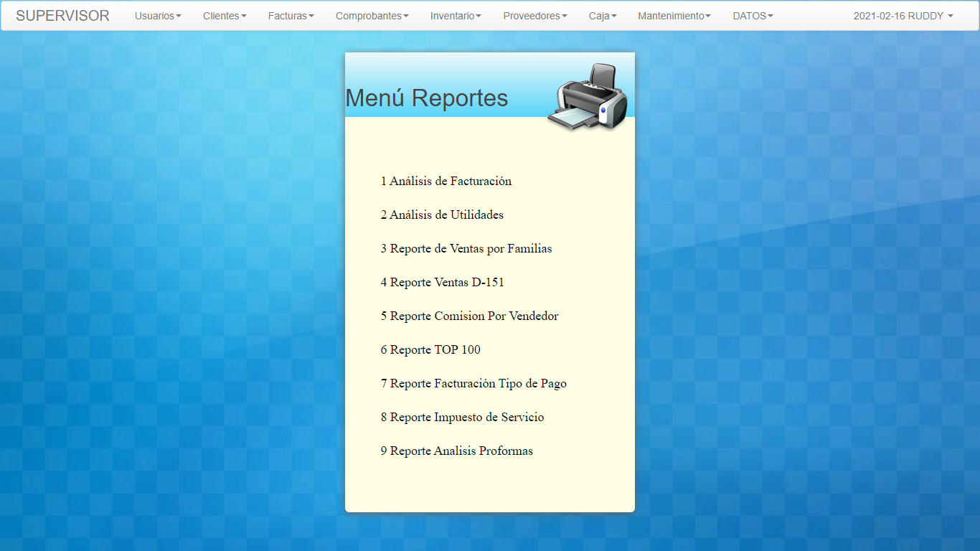Open the Mantenimiento dropdown menu
The height and width of the screenshot is (551, 980).
[x=674, y=16]
